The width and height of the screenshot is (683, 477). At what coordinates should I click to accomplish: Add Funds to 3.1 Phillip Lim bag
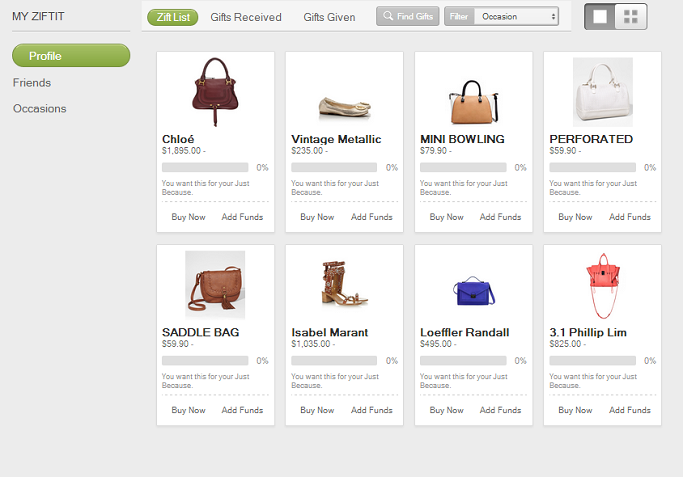[630, 410]
